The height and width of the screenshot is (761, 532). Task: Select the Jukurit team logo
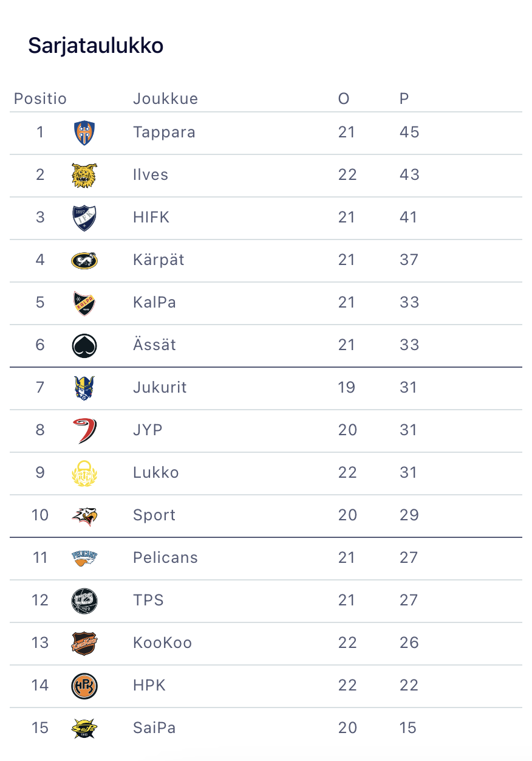84,388
